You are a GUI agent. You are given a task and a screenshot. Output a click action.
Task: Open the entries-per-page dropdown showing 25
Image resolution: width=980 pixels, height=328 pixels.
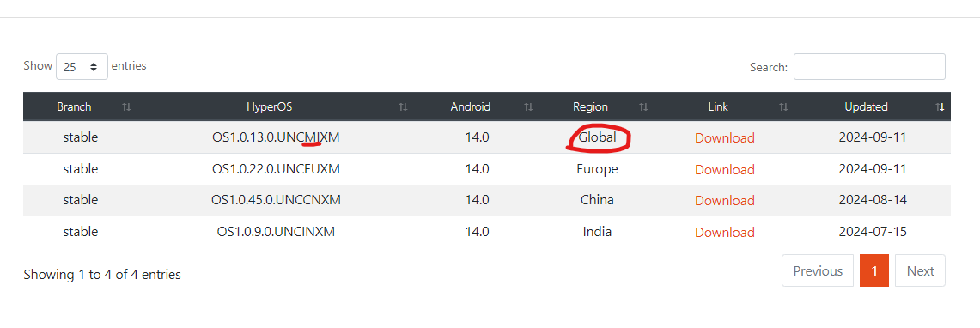pyautogui.click(x=82, y=67)
